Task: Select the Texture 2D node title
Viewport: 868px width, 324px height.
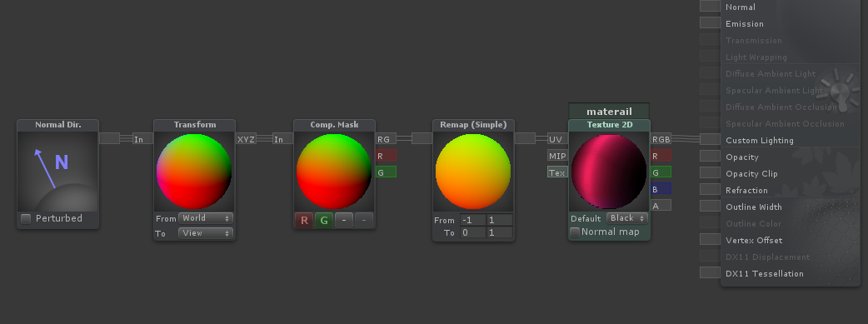Action: pyautogui.click(x=610, y=125)
